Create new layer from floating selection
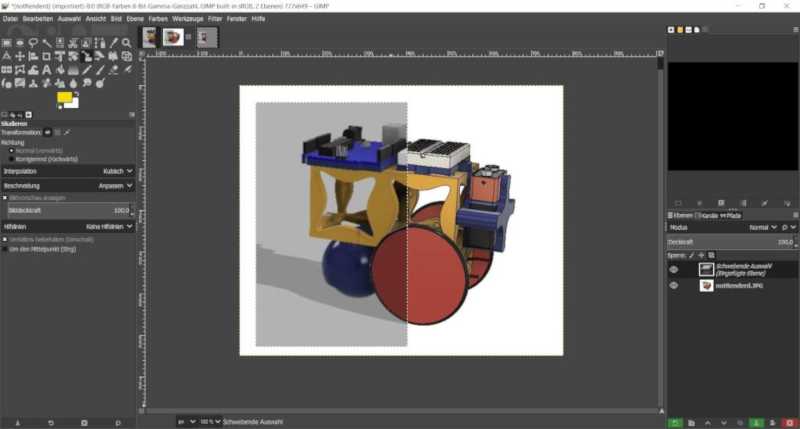 click(x=674, y=423)
